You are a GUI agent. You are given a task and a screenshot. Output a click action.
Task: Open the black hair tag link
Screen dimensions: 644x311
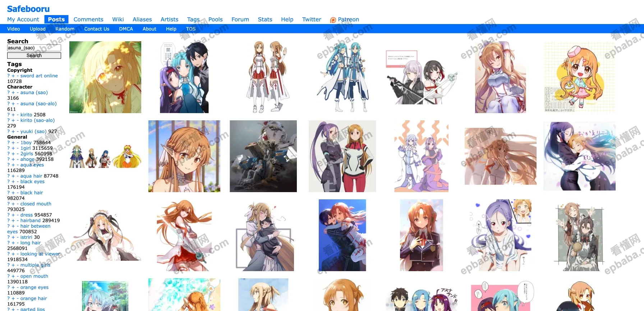click(x=32, y=192)
